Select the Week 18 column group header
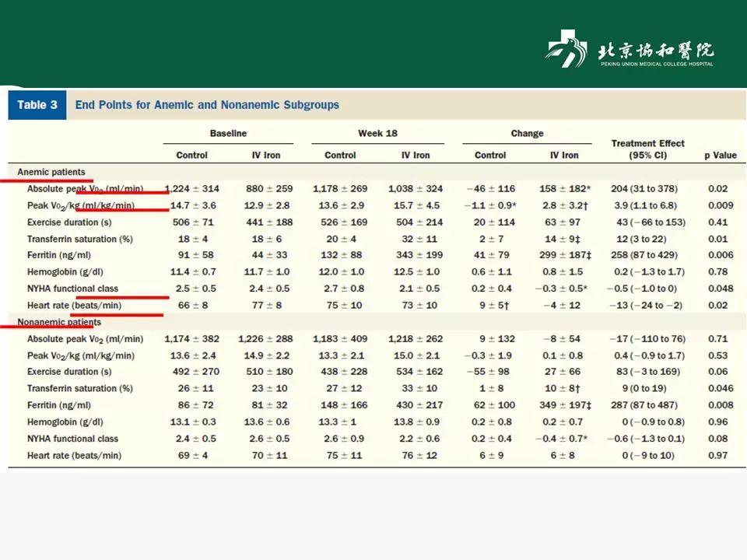Screen dimensions: 747x560 point(378,133)
